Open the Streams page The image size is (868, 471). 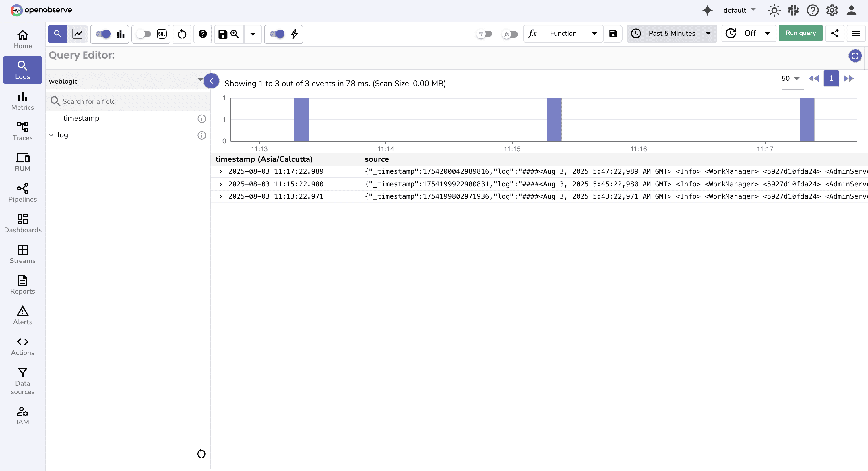22,254
